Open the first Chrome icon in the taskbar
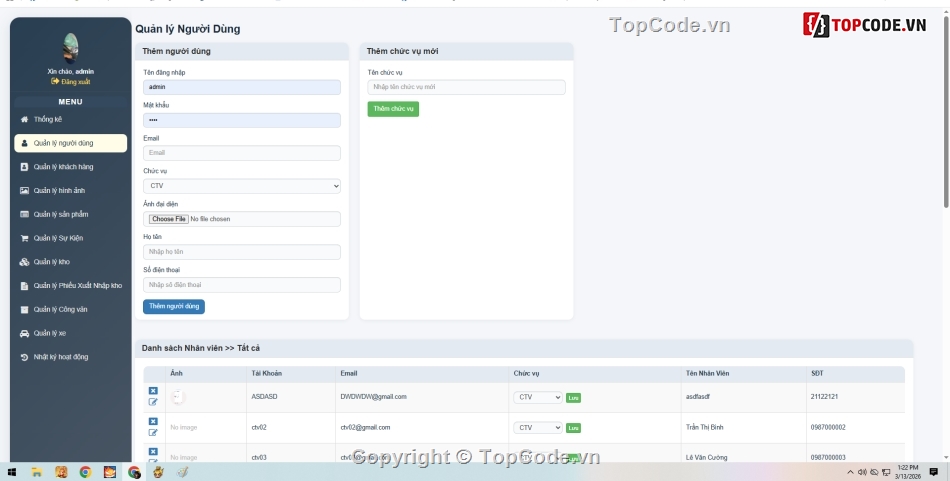This screenshot has height=481, width=950. point(85,472)
